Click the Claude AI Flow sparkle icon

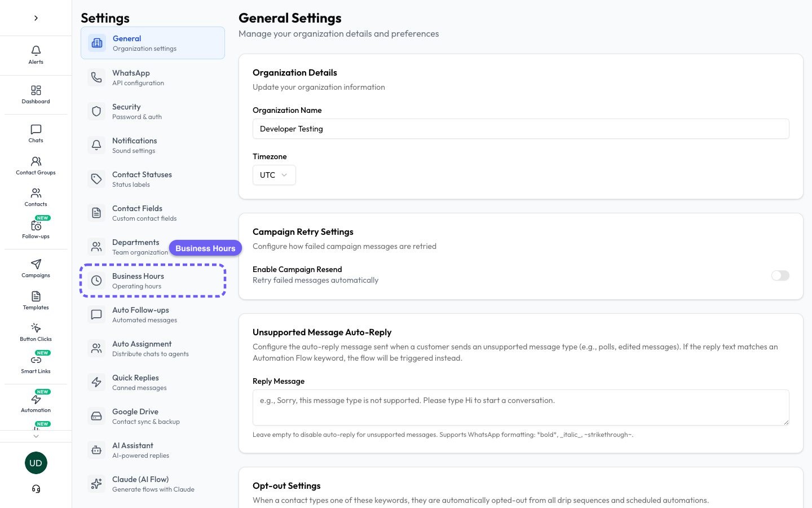click(x=96, y=484)
